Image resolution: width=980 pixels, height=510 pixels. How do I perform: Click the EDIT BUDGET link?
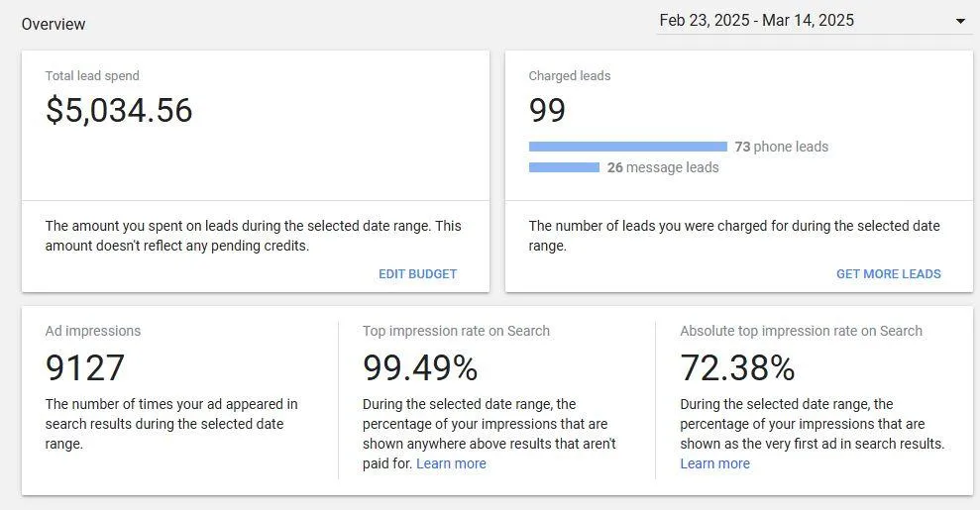[x=417, y=274]
